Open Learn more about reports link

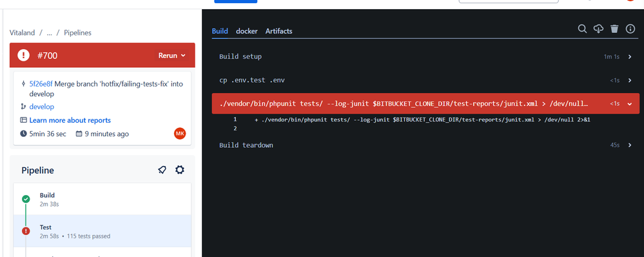point(70,120)
